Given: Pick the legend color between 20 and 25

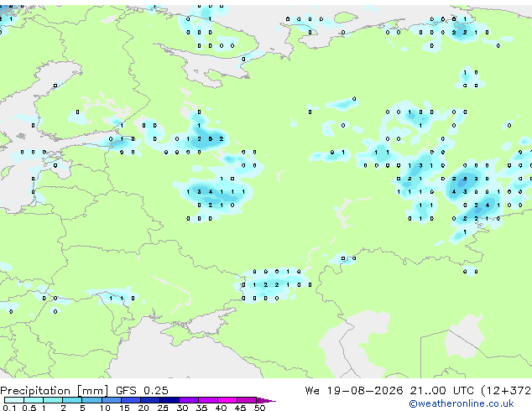Looking at the screenshot, I should point(149,400).
